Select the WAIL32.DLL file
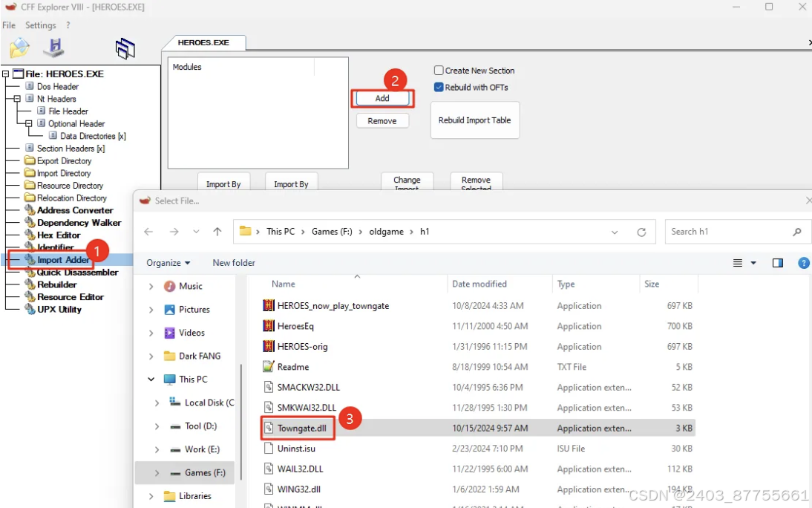The image size is (812, 508). (300, 469)
